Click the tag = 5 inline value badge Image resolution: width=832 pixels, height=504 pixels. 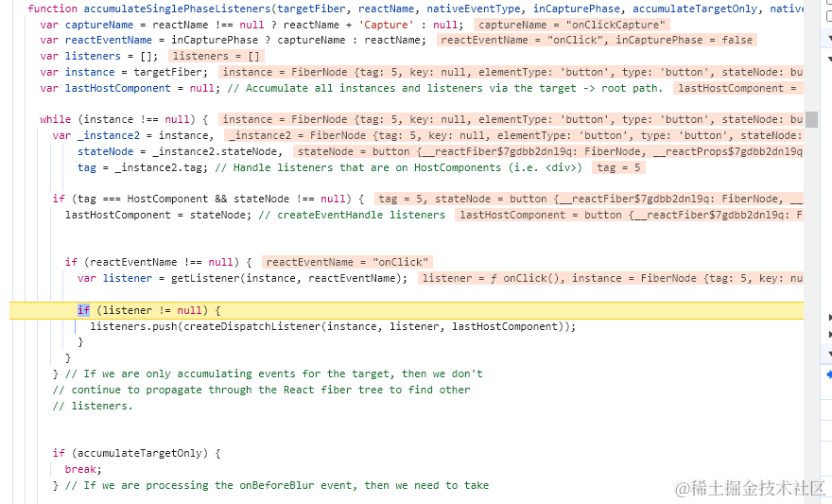point(618,167)
